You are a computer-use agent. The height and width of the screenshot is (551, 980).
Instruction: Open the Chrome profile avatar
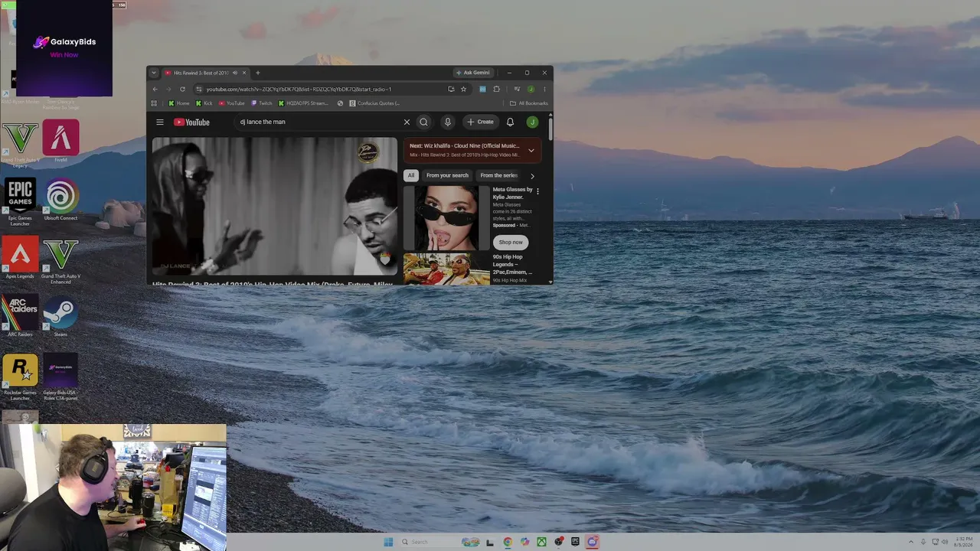pyautogui.click(x=531, y=89)
